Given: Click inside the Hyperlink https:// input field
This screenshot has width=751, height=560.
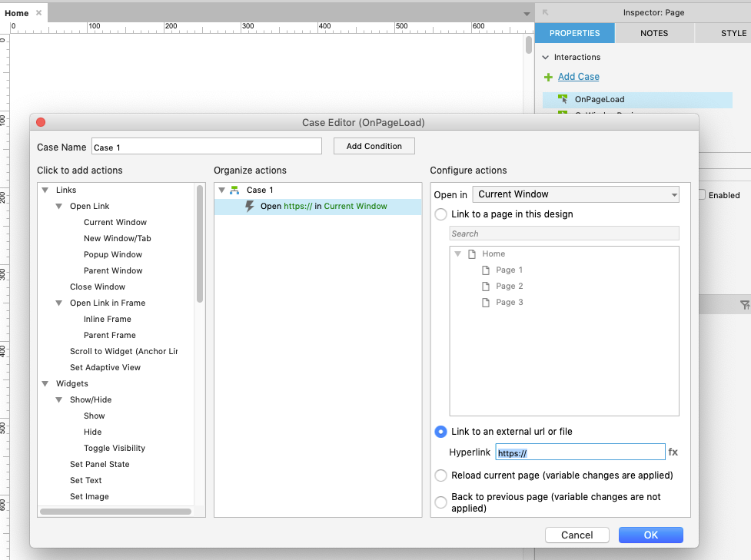Looking at the screenshot, I should click(580, 452).
